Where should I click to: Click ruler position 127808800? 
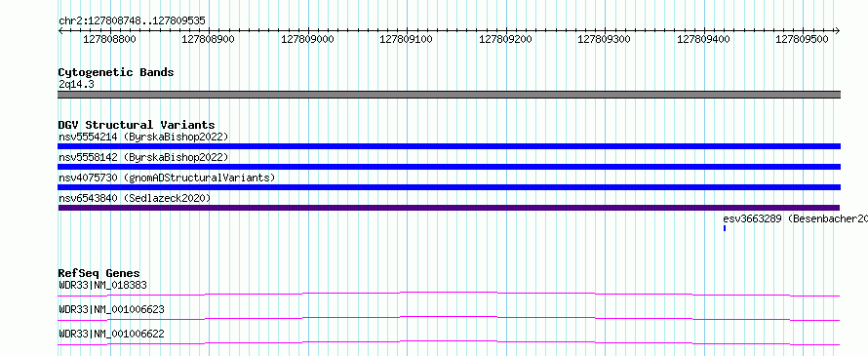109,39
